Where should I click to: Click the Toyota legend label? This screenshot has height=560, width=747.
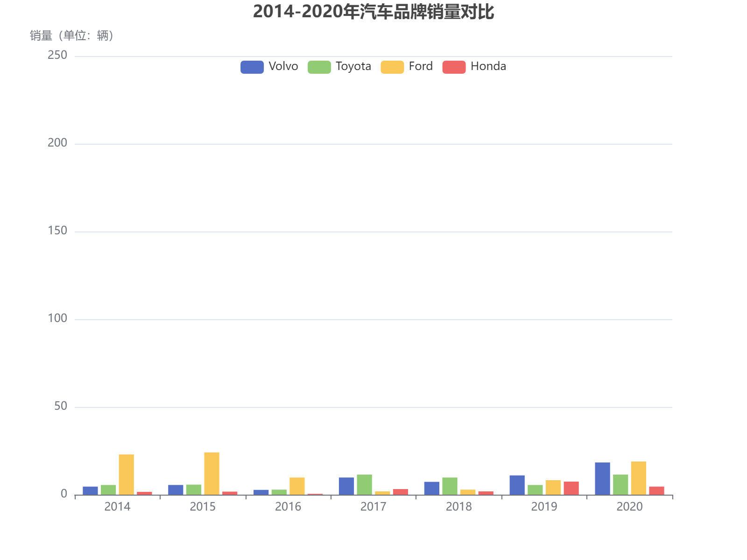click(353, 66)
